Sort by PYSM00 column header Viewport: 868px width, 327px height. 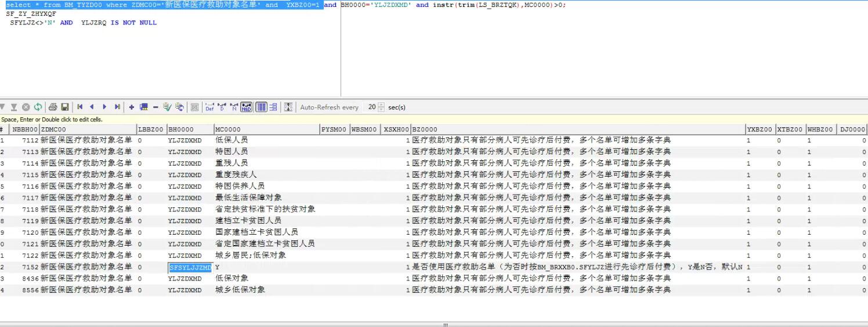(x=335, y=130)
